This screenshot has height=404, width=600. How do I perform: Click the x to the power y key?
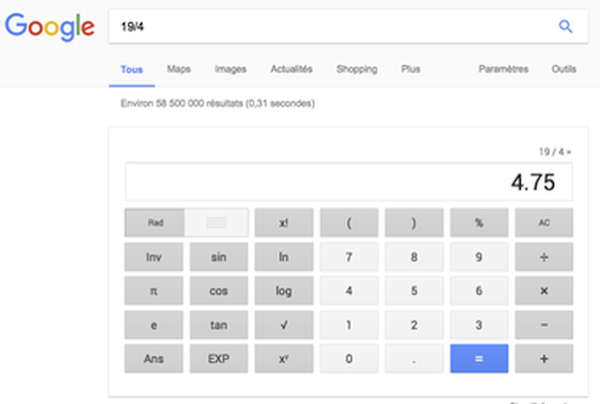284,358
